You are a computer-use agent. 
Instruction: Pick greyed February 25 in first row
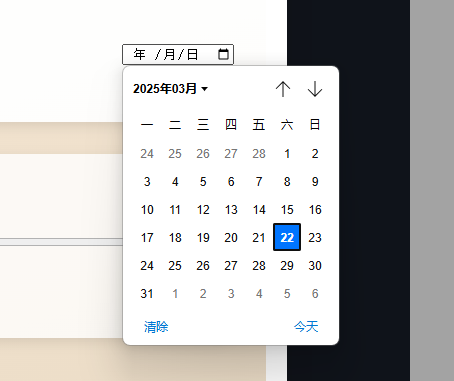tap(175, 154)
